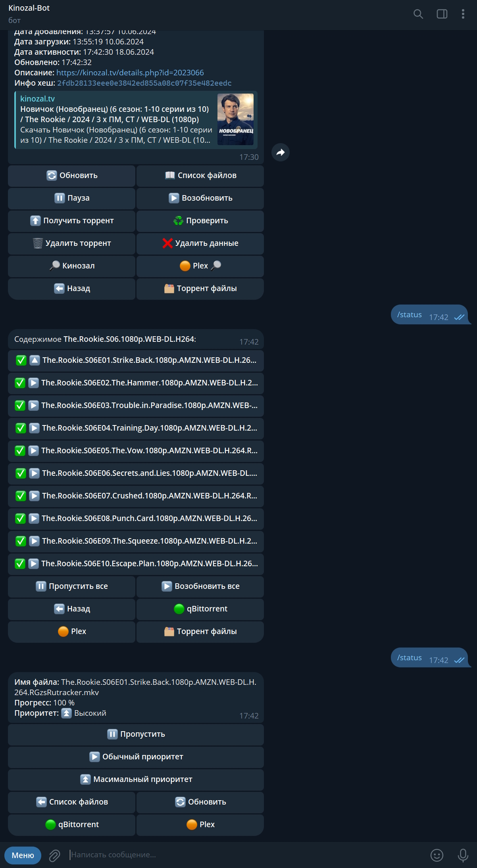Select file S06E02.The.Hammer row

point(136,383)
